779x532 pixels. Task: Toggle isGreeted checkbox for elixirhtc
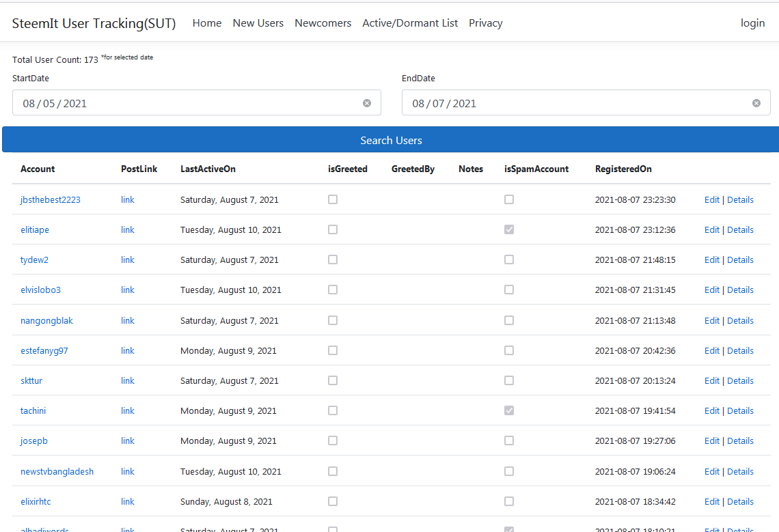tap(333, 501)
